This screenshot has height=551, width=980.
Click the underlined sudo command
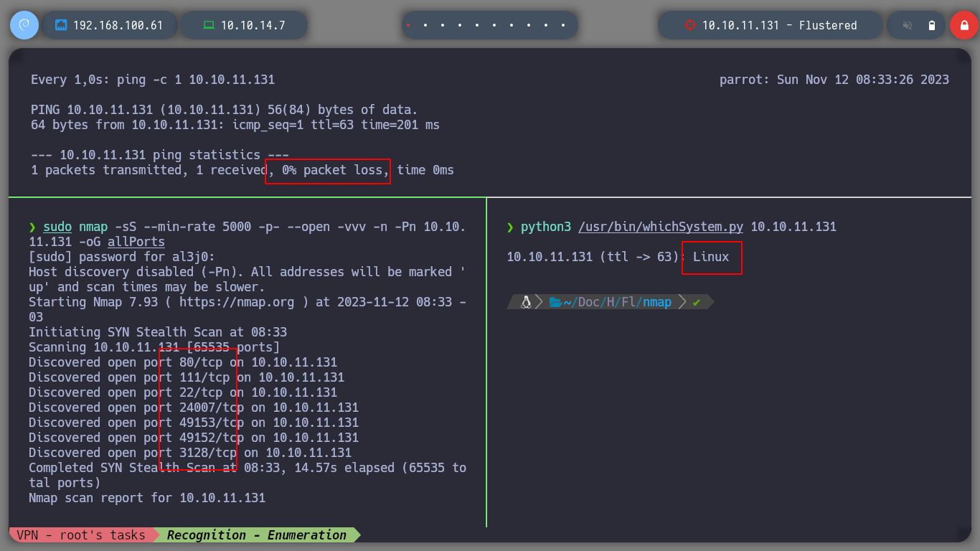[57, 227]
